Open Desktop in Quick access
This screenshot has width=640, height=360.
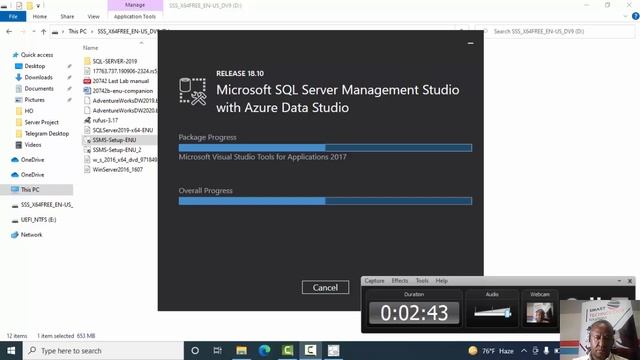tap(35, 66)
